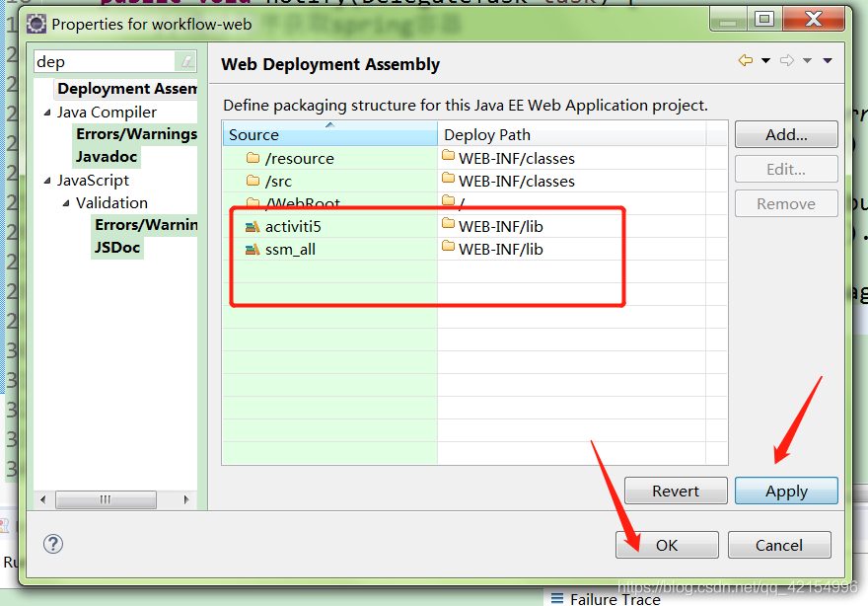868x606 pixels.
Task: Click the activiti5 library icon
Action: pyautogui.click(x=253, y=226)
